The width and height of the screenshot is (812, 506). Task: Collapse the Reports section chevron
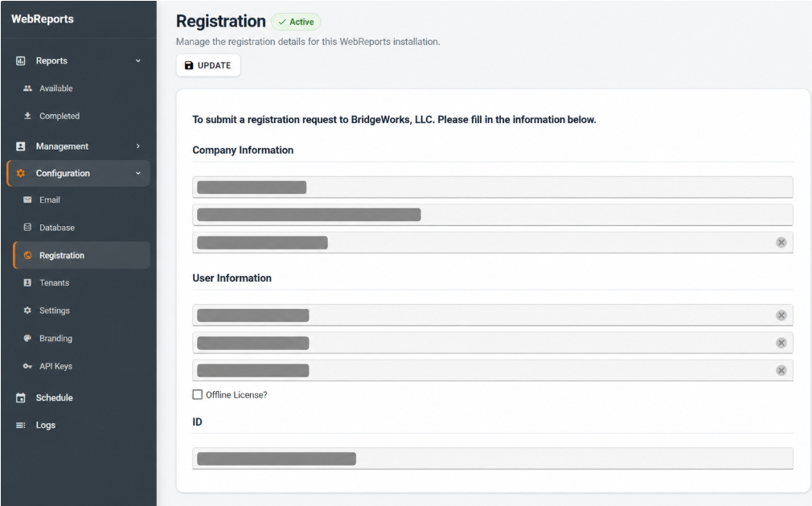pos(138,60)
